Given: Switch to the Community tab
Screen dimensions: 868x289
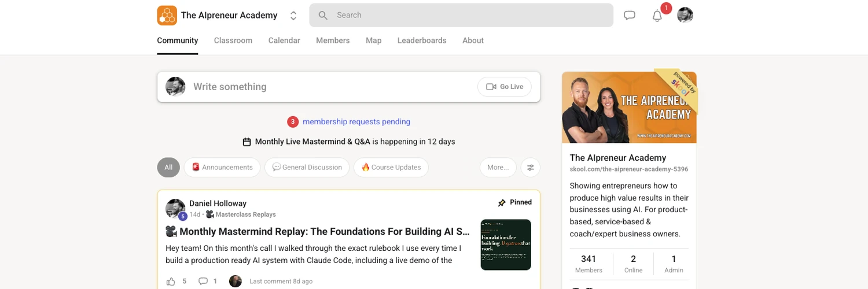Looking at the screenshot, I should pyautogui.click(x=178, y=40).
